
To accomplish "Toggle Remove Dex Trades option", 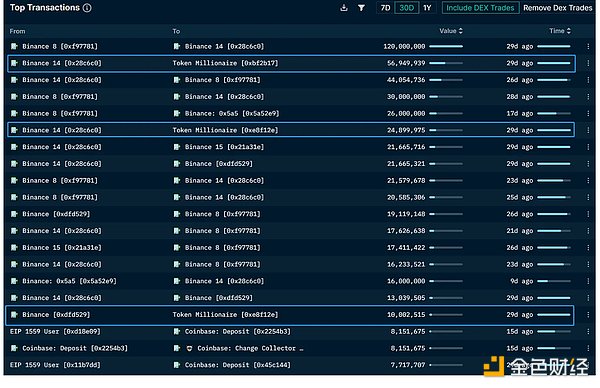I will point(558,8).
